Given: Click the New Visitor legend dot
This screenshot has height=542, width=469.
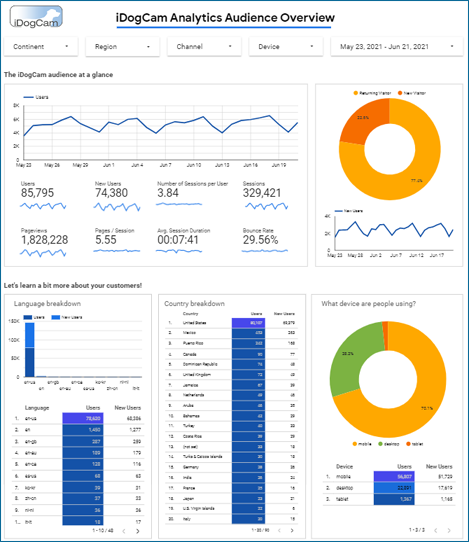Looking at the screenshot, I should [400, 93].
